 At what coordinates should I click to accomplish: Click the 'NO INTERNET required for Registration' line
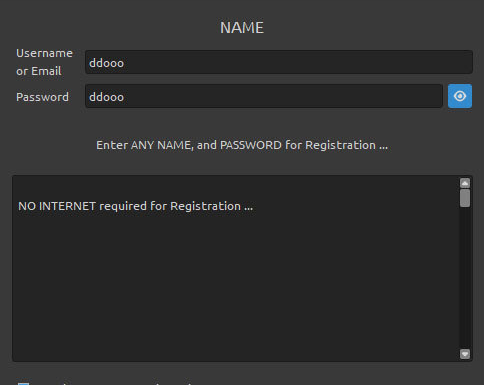pyautogui.click(x=135, y=206)
